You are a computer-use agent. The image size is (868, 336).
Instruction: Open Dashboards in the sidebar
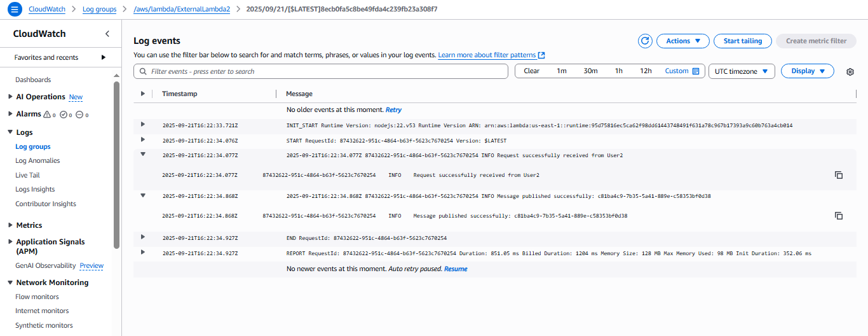pos(33,80)
